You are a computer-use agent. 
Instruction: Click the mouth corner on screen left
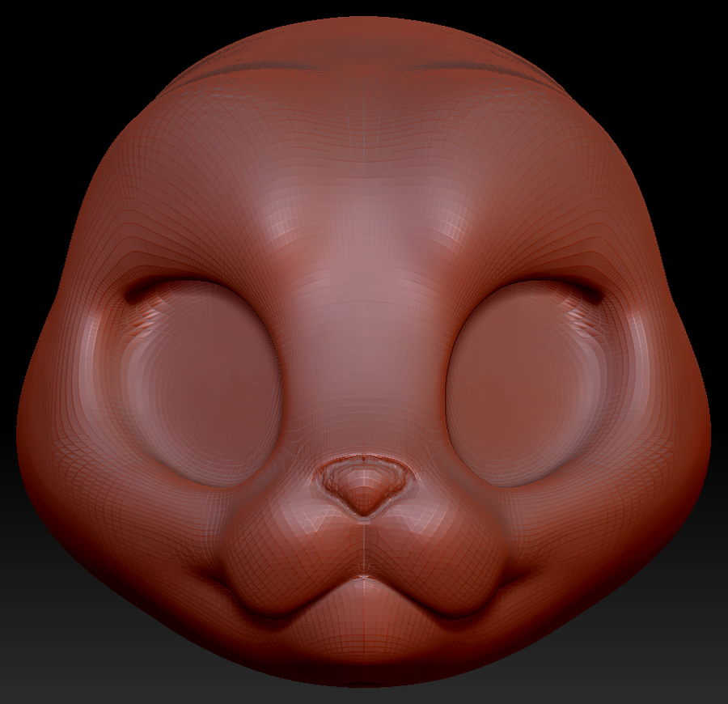click(x=212, y=578)
